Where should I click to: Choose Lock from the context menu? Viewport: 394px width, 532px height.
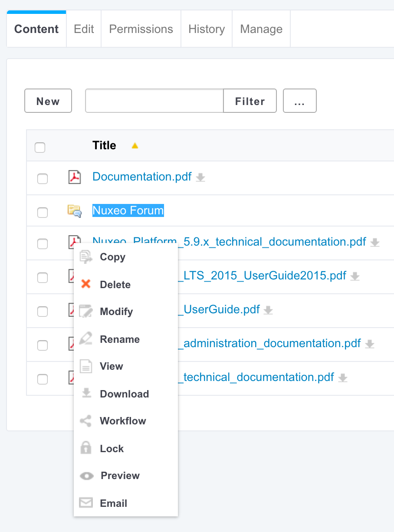pyautogui.click(x=126, y=448)
